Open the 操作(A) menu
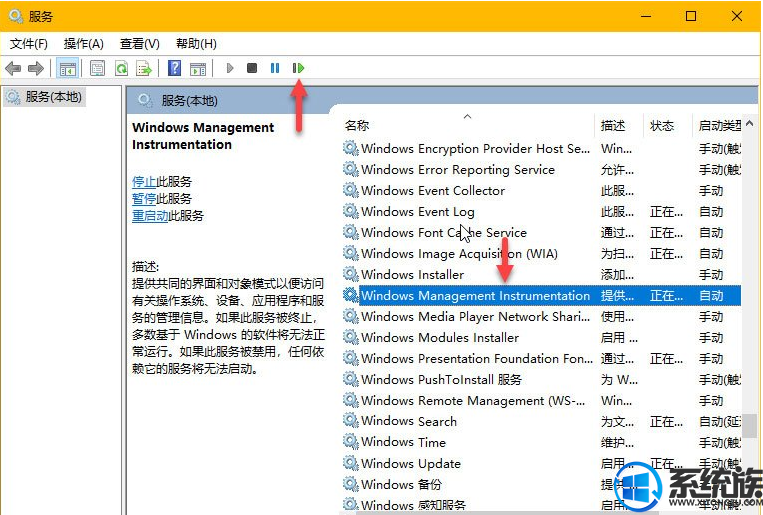763x515 pixels. click(84, 44)
